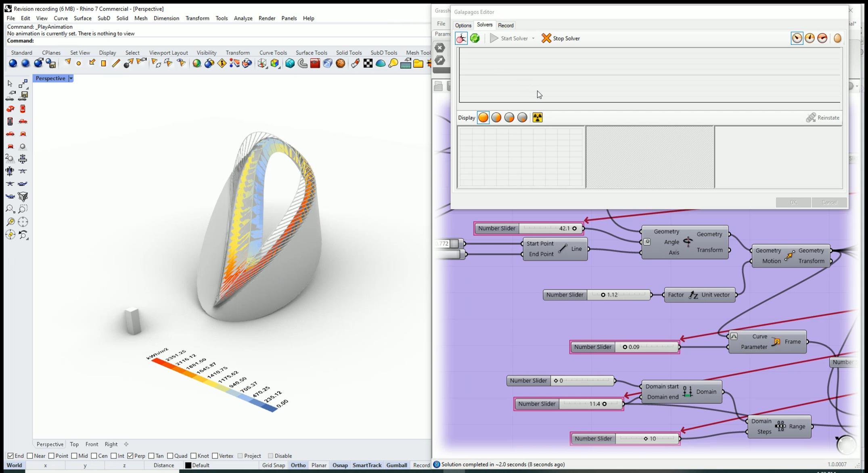Click the checkerboard texture toolbar icon
This screenshot has height=473, width=868.
click(368, 63)
